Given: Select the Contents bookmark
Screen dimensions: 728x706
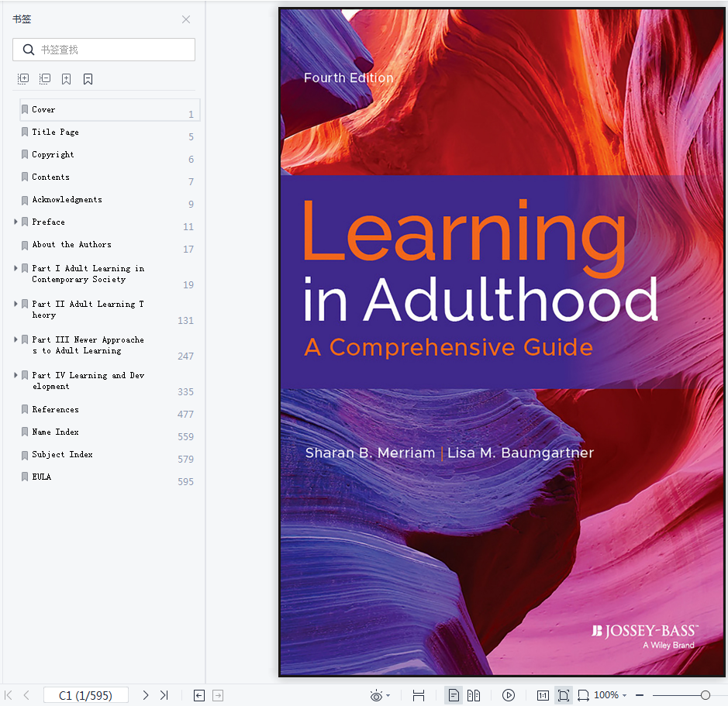Looking at the screenshot, I should 50,177.
